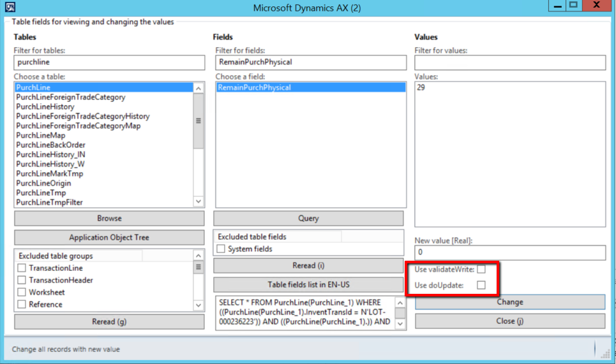Check the TransactionLine excluded group
The image size is (616, 364).
point(22,268)
